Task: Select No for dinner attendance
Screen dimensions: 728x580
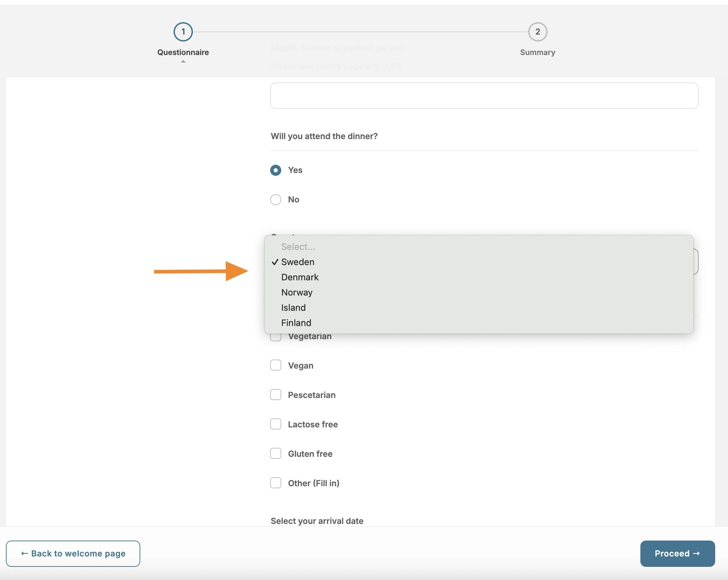Action: tap(276, 200)
